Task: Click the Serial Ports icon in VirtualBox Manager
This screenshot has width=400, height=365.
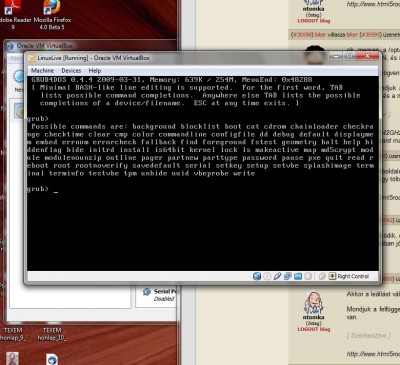Action: pos(147,292)
